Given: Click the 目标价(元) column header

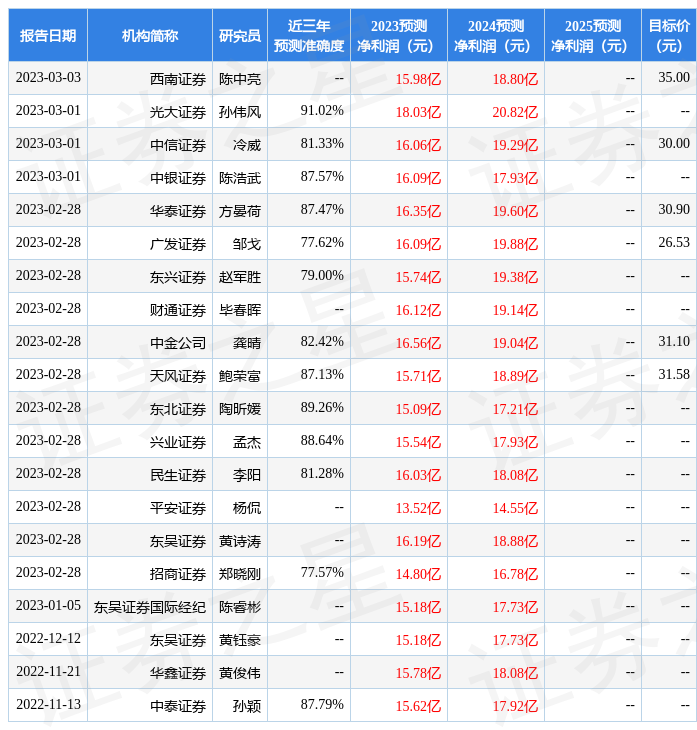Looking at the screenshot, I should (669, 35).
